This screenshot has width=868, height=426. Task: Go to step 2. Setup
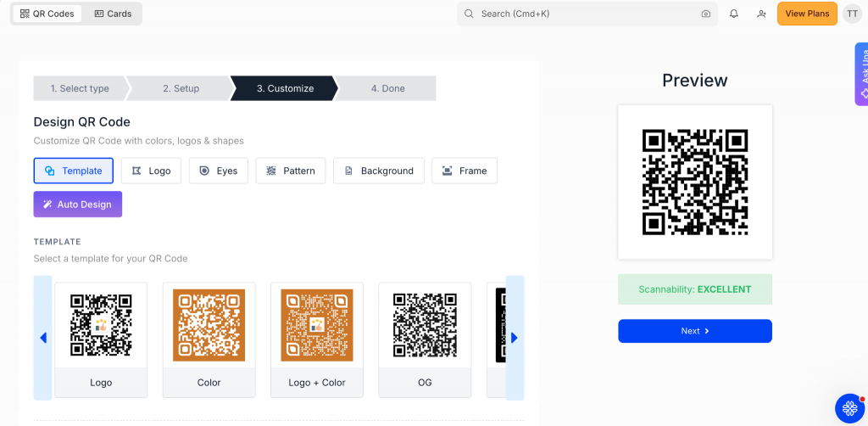[181, 88]
